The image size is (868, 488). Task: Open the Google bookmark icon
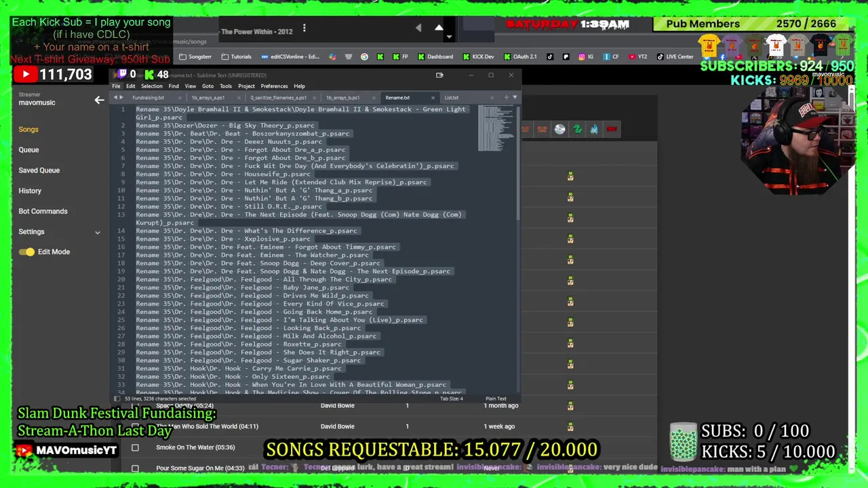point(364,57)
